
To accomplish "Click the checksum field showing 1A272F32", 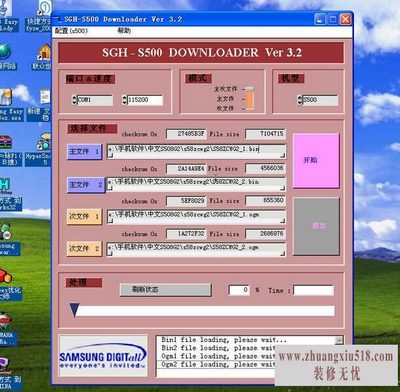I will (x=186, y=234).
